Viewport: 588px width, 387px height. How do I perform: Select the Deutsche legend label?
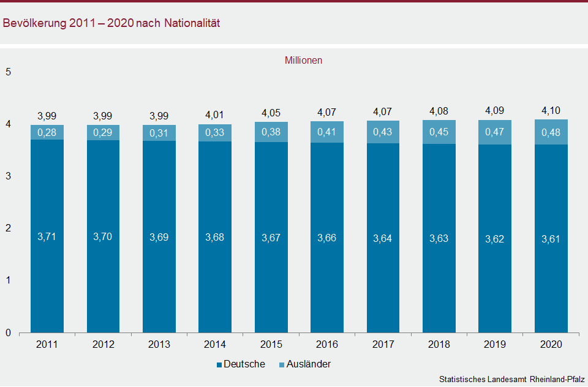244,364
